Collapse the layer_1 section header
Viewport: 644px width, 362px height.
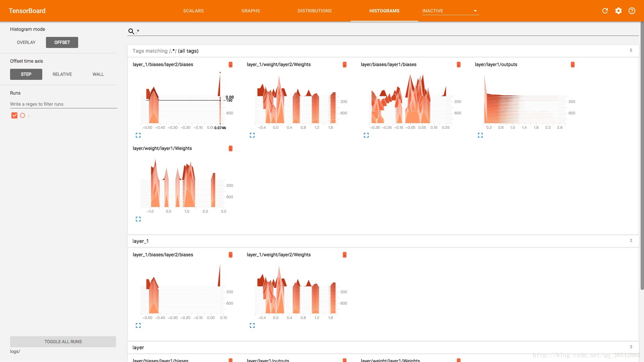(x=383, y=241)
